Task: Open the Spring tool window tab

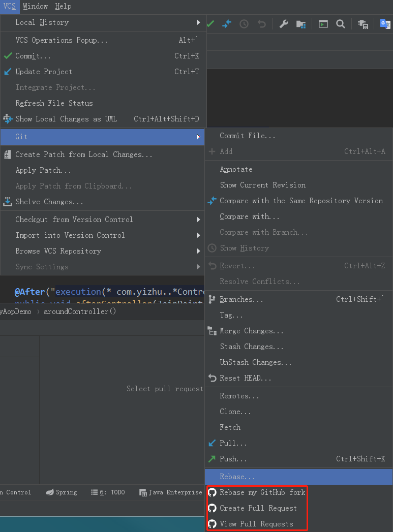Action: click(x=62, y=492)
